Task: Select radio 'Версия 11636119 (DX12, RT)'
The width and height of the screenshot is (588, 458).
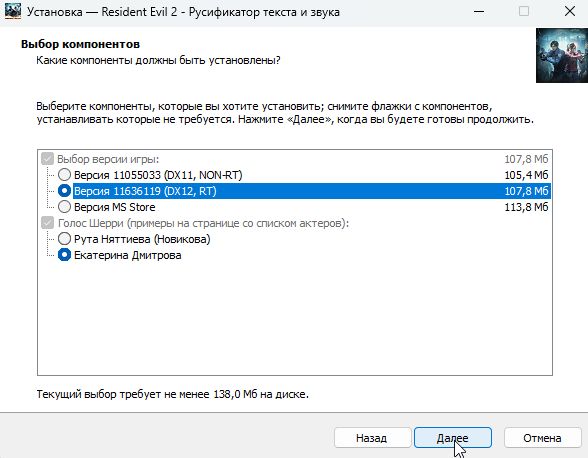Action: 64,191
